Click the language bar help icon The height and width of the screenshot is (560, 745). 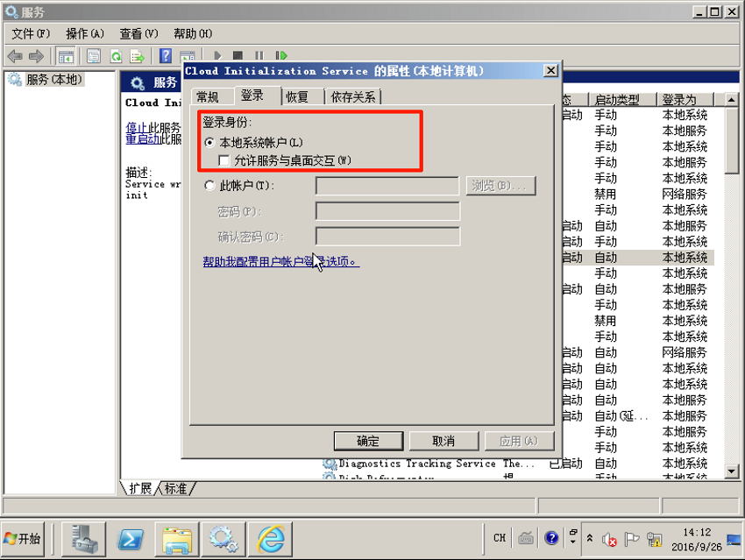pyautogui.click(x=551, y=538)
